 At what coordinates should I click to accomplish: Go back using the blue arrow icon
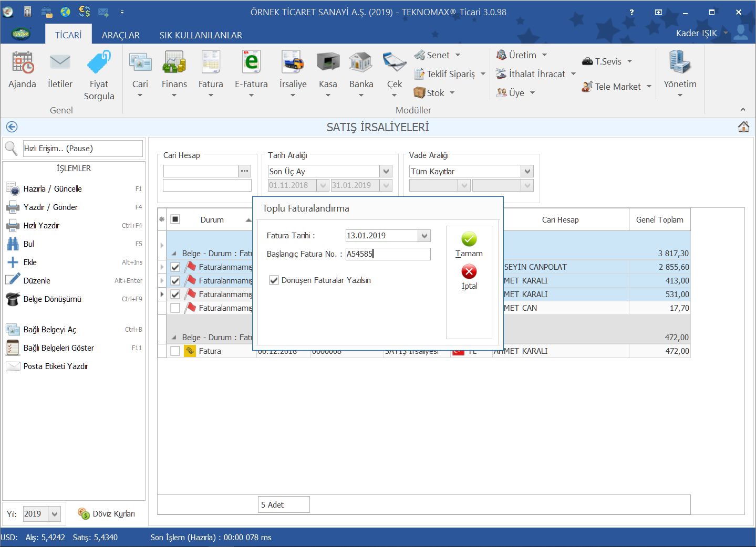tap(12, 127)
